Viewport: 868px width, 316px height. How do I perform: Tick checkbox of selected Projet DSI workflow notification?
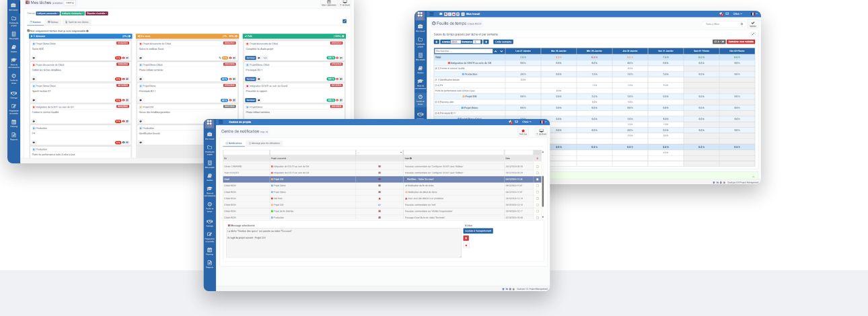coord(537,180)
